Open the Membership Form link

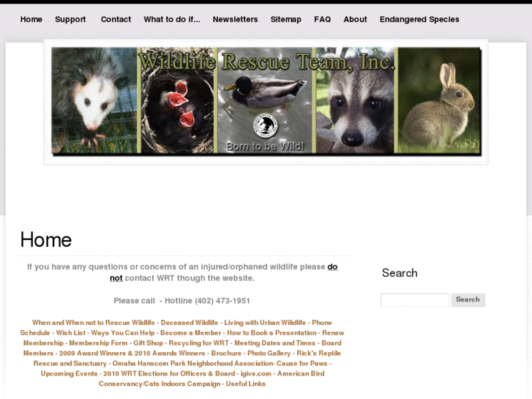[98, 343]
